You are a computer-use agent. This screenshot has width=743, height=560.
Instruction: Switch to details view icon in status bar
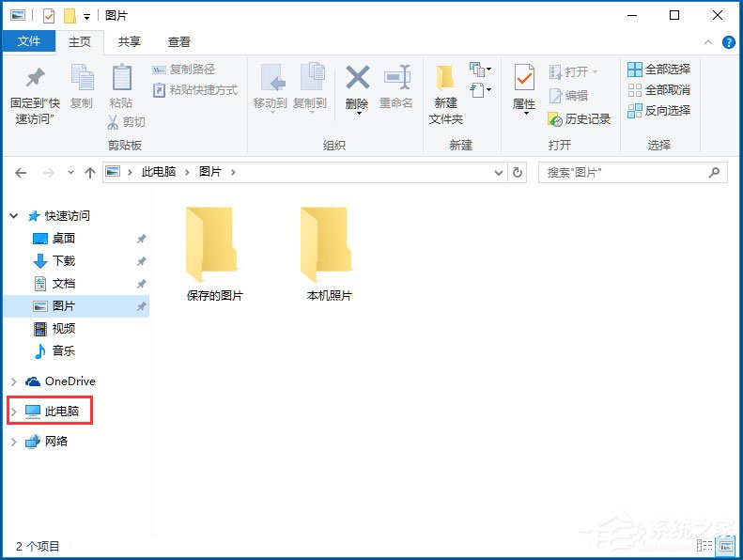click(704, 546)
